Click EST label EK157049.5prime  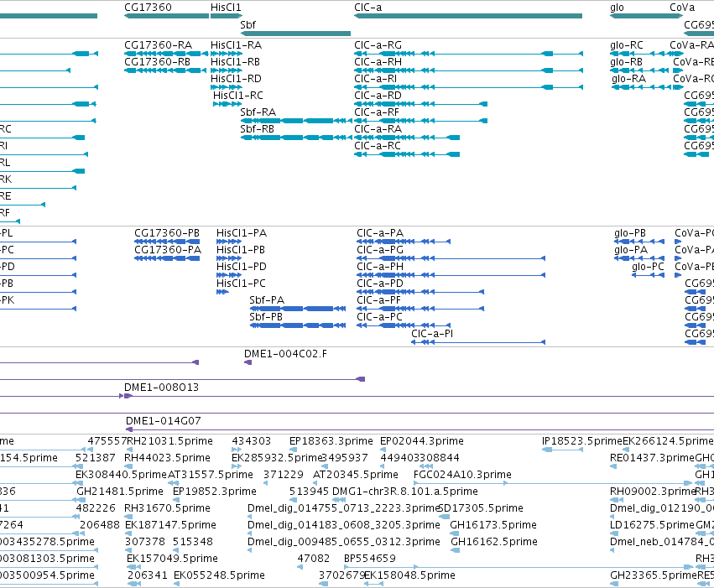pyautogui.click(x=172, y=559)
